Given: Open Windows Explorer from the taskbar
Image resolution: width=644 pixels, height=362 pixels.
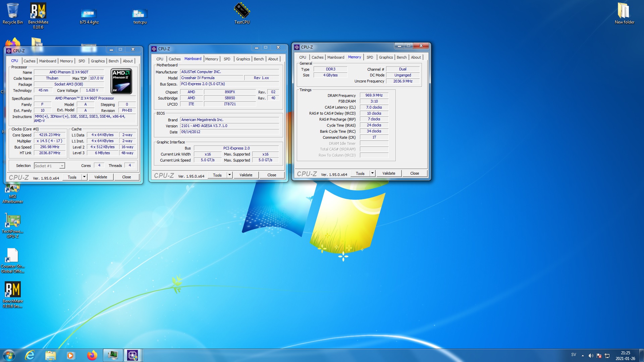Looking at the screenshot, I should (x=50, y=355).
